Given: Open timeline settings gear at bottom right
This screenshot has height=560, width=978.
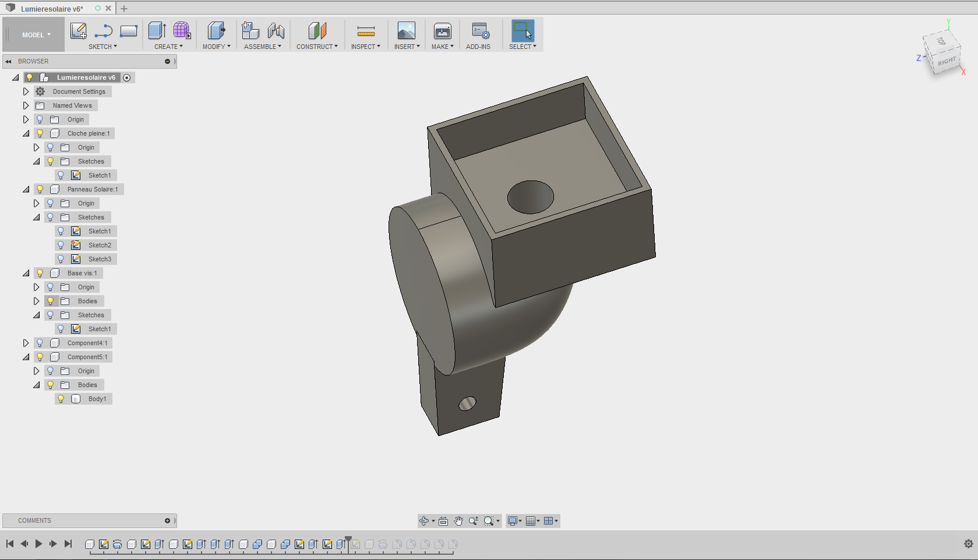Looking at the screenshot, I should point(969,544).
